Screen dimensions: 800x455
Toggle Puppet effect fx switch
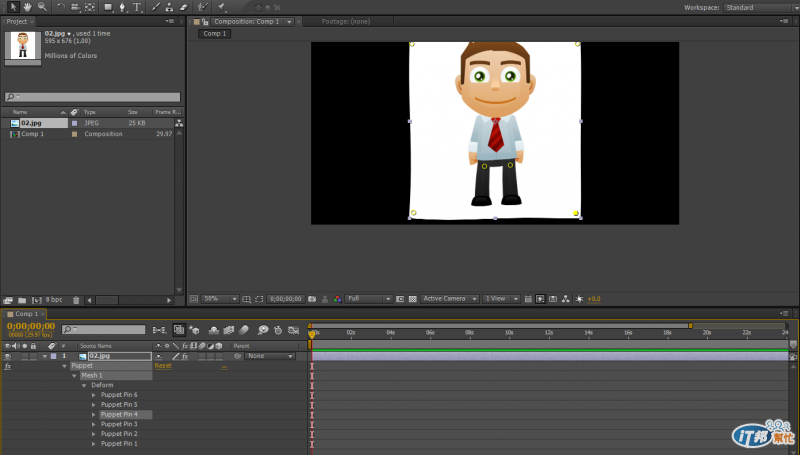coord(7,366)
